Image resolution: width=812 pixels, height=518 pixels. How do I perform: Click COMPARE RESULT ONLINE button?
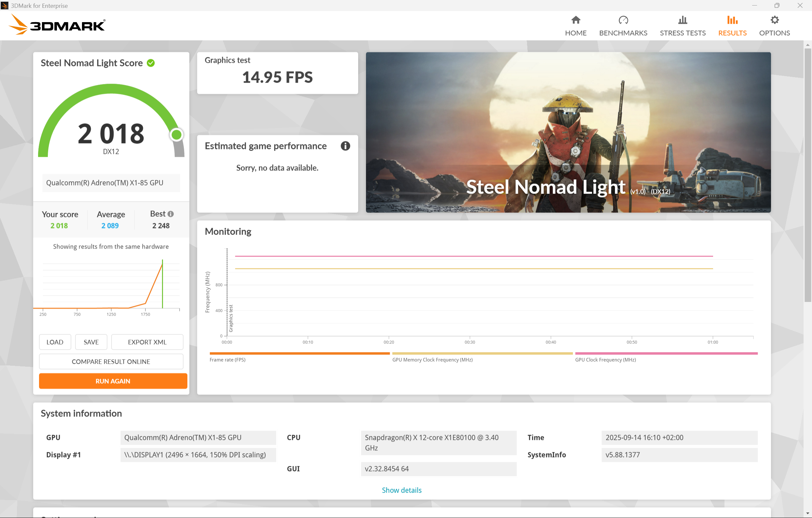[x=111, y=361]
